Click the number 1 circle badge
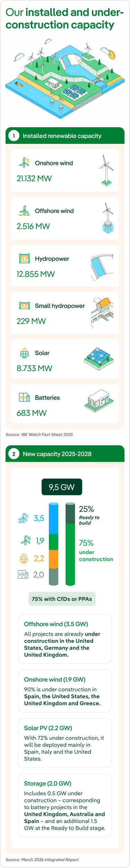Screen dimensions: 130x868 (14, 136)
